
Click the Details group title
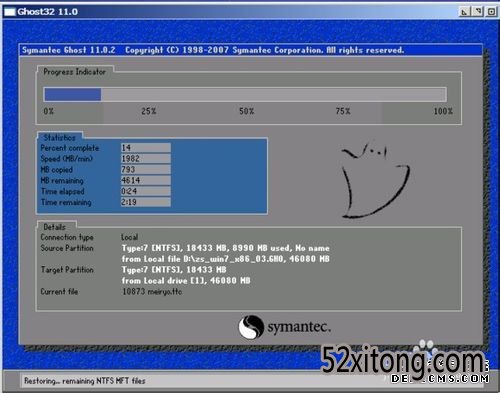(x=55, y=227)
